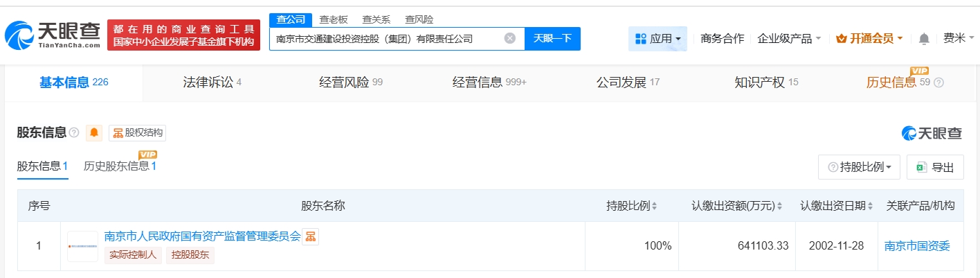This screenshot has width=980, height=278.
Task: Expand the 企业级产品 menu
Action: tap(789, 39)
